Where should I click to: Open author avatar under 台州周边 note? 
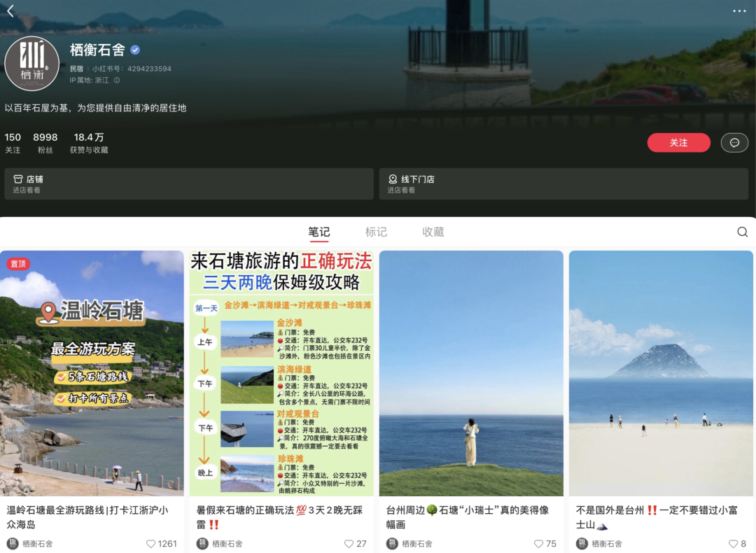393,543
